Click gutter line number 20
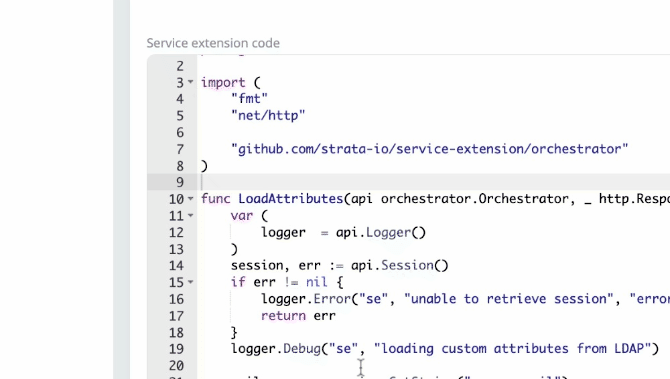This screenshot has width=670, height=379. coord(176,366)
